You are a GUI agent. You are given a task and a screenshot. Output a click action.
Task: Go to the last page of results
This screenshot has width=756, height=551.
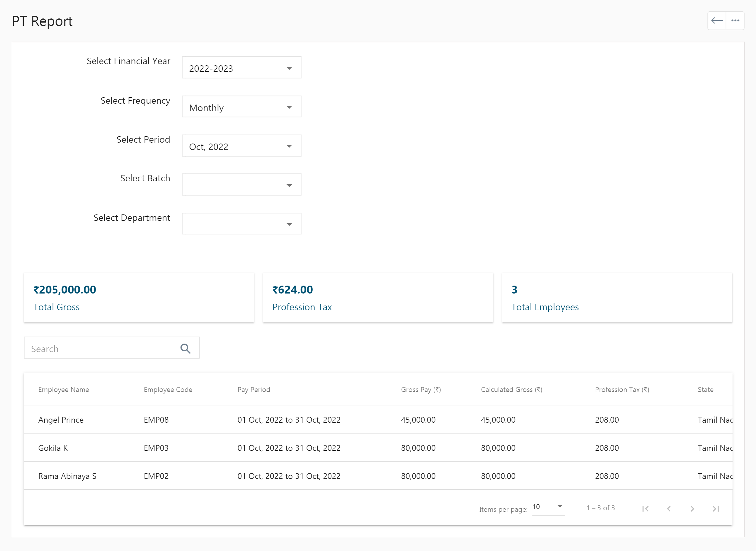click(x=716, y=509)
